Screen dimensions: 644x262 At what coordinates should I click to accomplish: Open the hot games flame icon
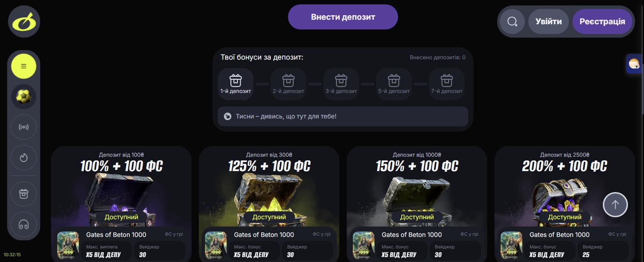tap(24, 158)
